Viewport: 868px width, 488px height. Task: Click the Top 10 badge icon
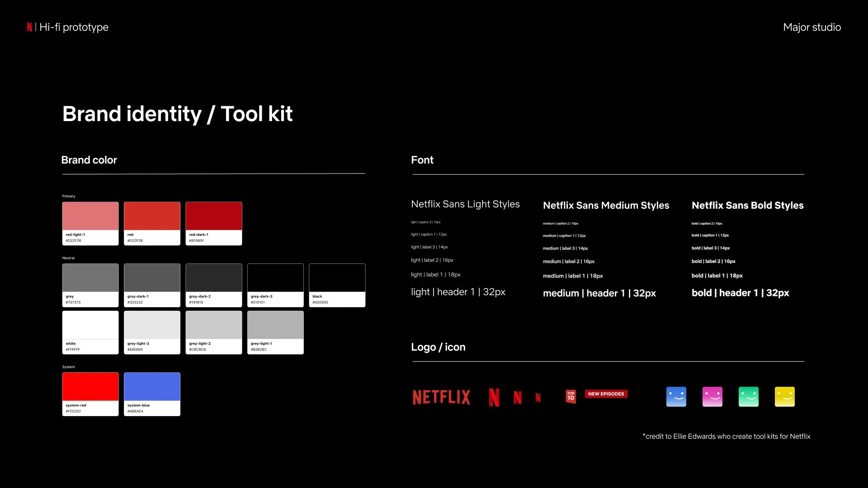pos(571,396)
